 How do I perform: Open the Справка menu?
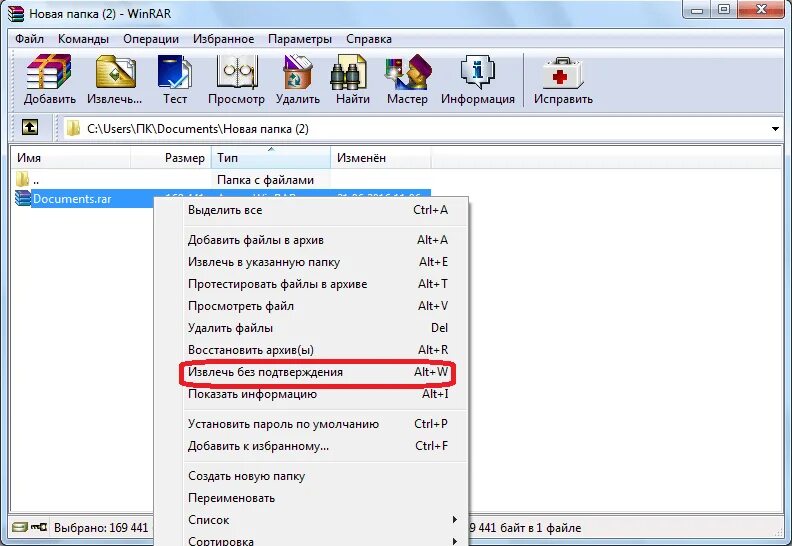pos(369,39)
